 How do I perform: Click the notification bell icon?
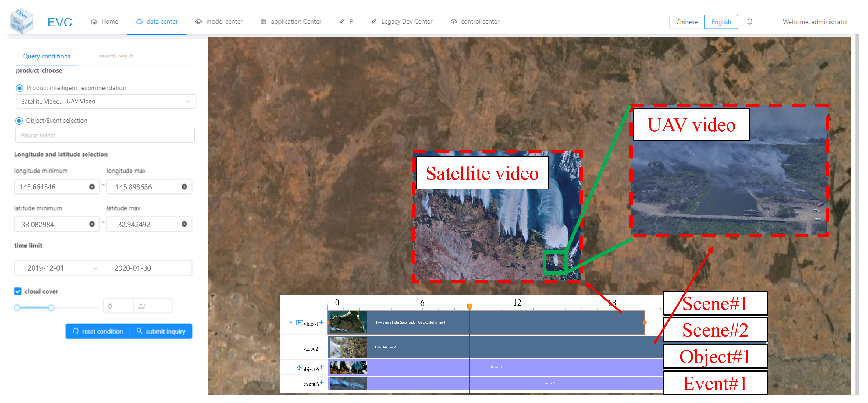click(x=749, y=22)
